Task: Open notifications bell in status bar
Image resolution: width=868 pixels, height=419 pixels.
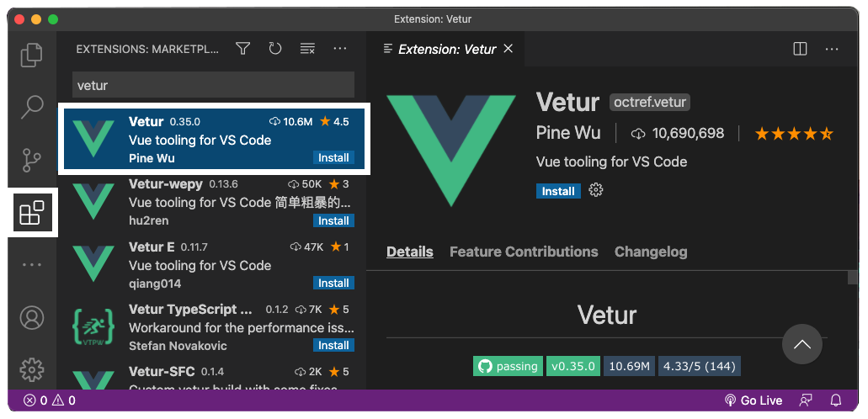Action: (x=836, y=400)
